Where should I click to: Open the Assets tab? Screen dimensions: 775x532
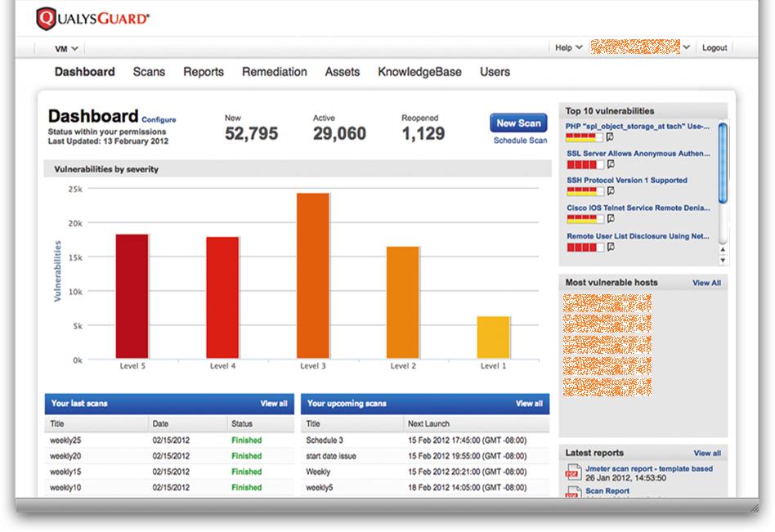coord(342,72)
